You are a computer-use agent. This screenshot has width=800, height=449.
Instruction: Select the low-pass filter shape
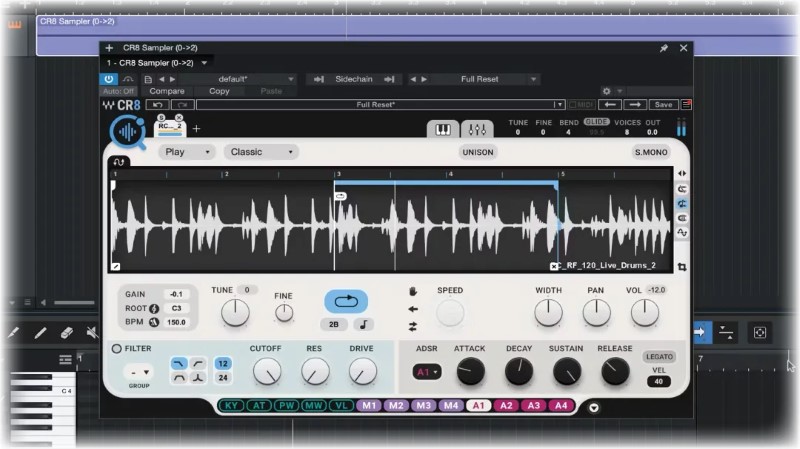pos(178,363)
